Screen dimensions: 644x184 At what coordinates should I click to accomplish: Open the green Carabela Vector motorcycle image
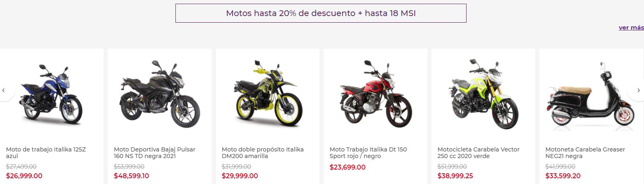click(483, 94)
